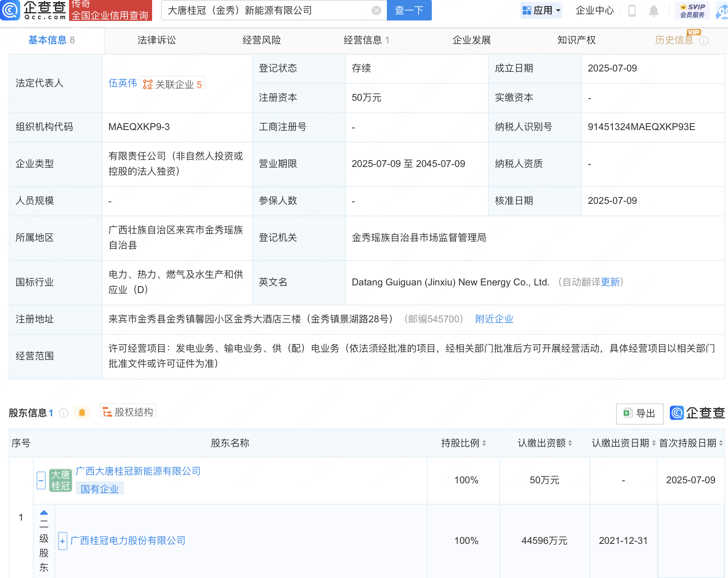728x578 pixels.
Task: Export shareholder list via Excel 导出 icon
Action: [x=639, y=413]
